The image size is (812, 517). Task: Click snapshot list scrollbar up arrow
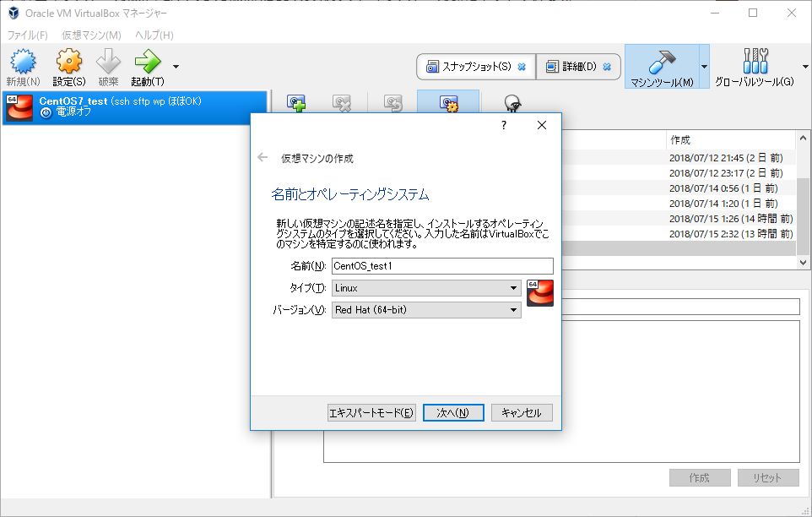pyautogui.click(x=803, y=138)
